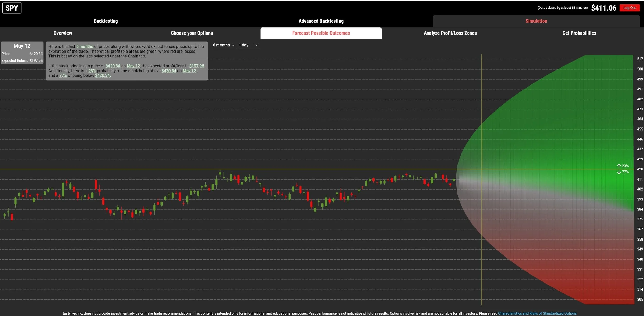Select the Simulation tab

click(x=536, y=21)
